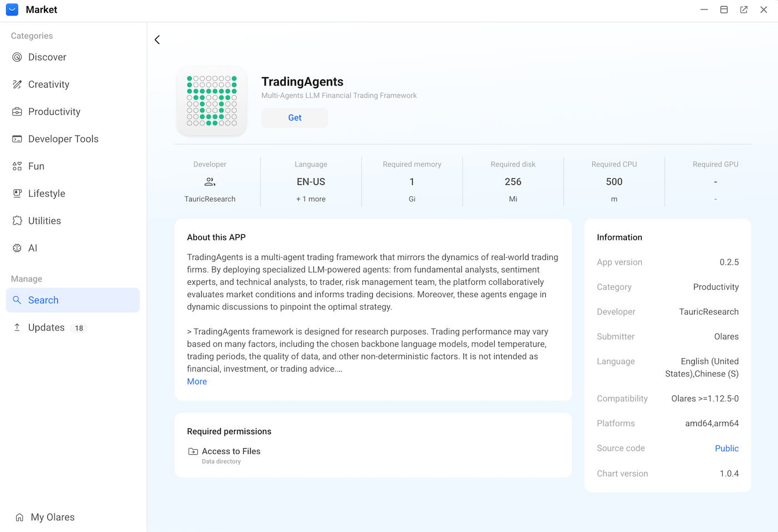This screenshot has height=532, width=778.
Task: Open the Fun category
Action: click(x=73, y=166)
